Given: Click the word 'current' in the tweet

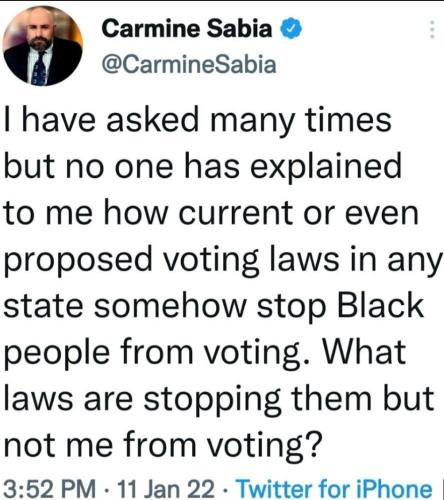Looking at the screenshot, I should pos(236,214).
